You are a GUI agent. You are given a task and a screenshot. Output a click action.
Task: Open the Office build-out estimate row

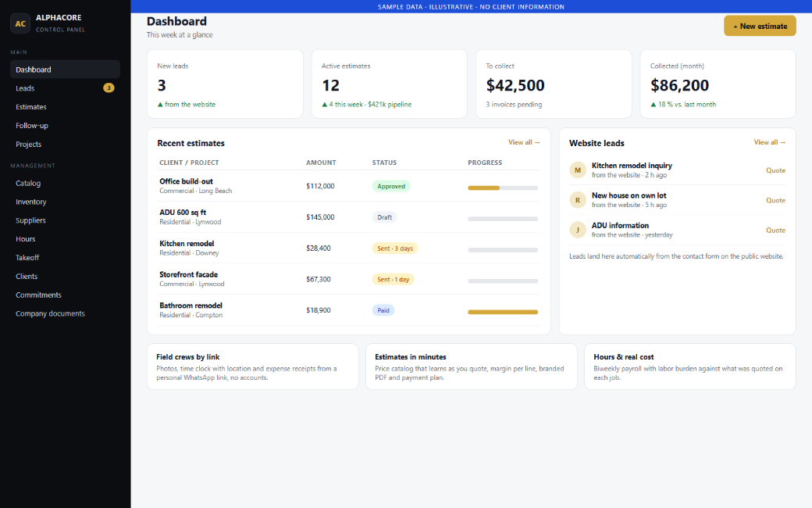pyautogui.click(x=348, y=185)
